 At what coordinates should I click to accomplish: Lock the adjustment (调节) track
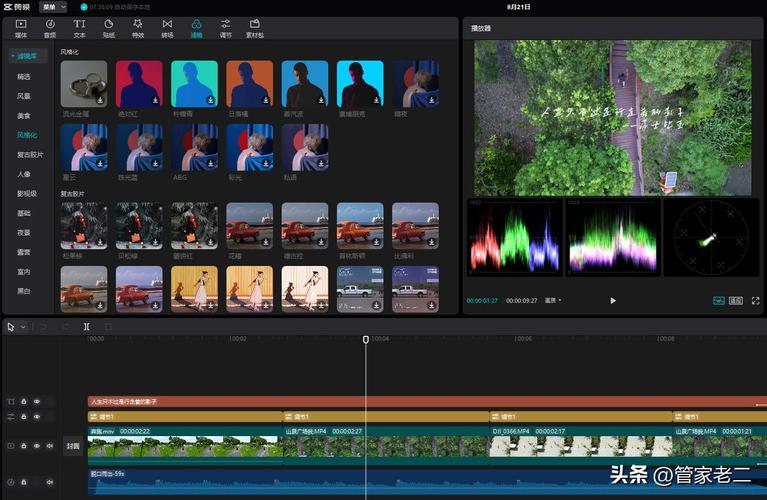click(25, 417)
